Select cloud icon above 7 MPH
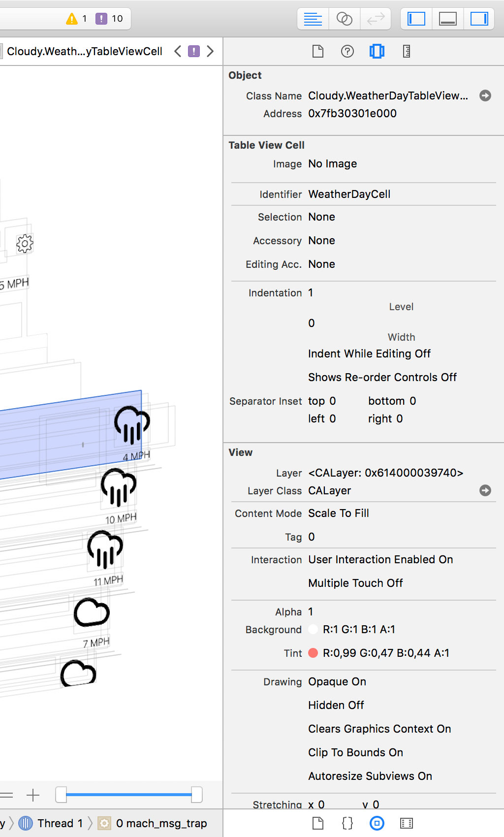 (92, 612)
